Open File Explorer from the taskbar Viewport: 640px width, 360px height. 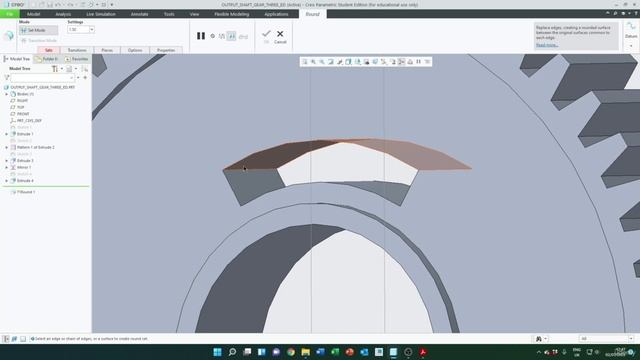pos(305,352)
